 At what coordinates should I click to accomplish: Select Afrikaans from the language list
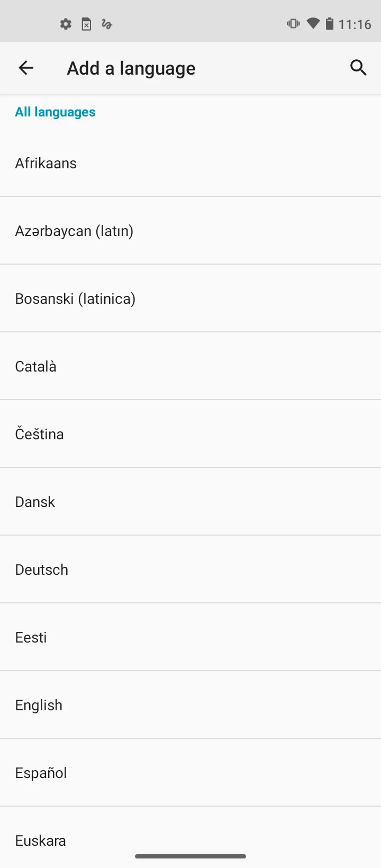point(190,163)
